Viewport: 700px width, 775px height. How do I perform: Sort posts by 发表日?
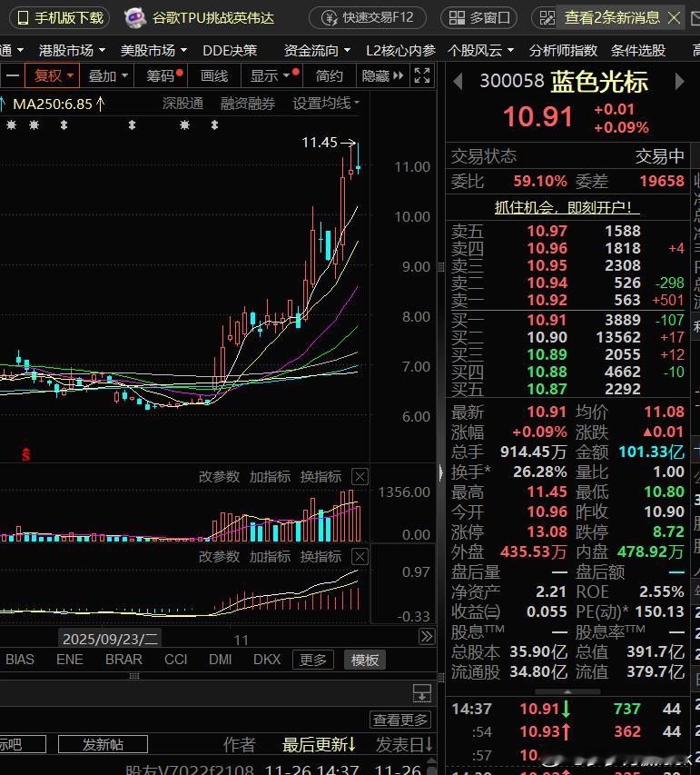click(404, 744)
